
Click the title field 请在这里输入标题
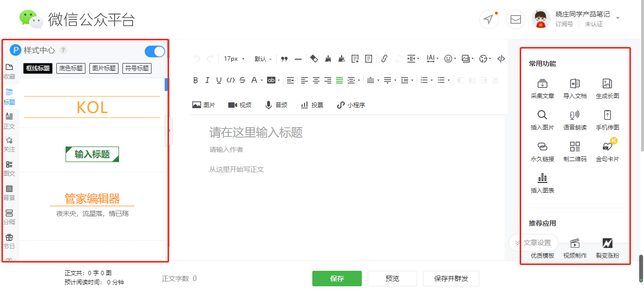click(256, 132)
